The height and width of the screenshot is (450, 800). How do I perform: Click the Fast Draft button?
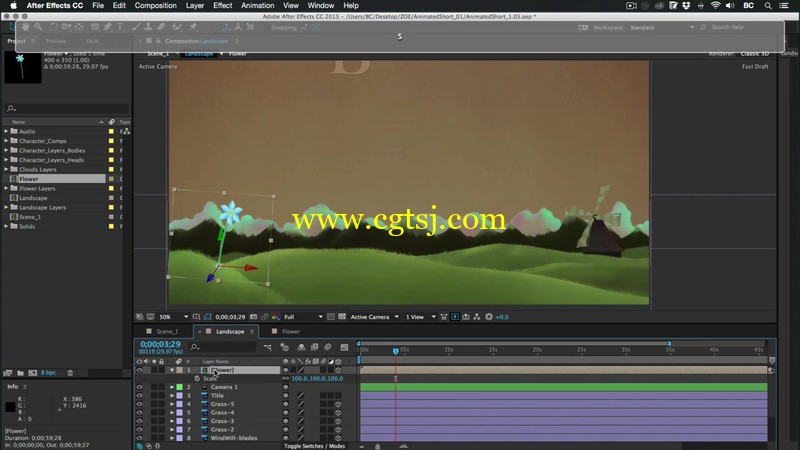[755, 67]
